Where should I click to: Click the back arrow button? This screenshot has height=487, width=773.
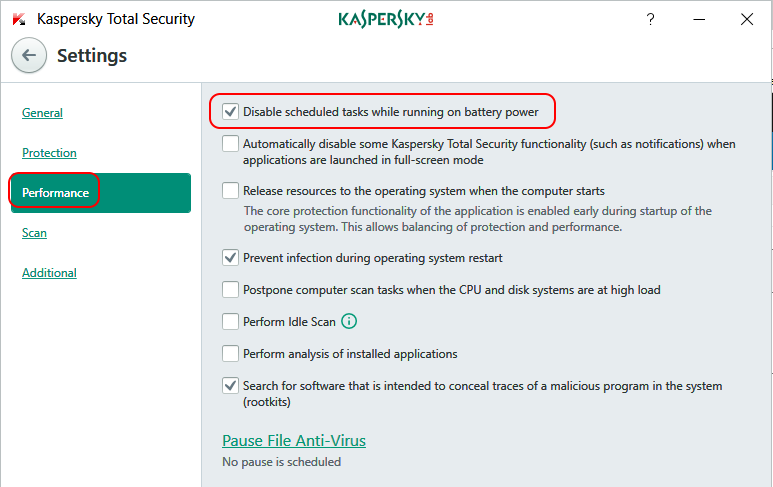pyautogui.click(x=28, y=56)
